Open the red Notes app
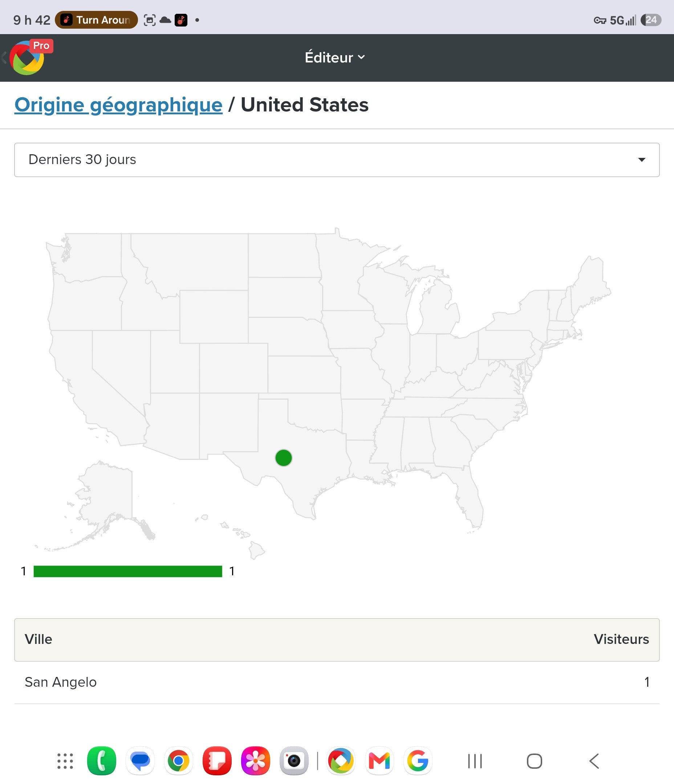This screenshot has width=674, height=784. click(x=217, y=761)
